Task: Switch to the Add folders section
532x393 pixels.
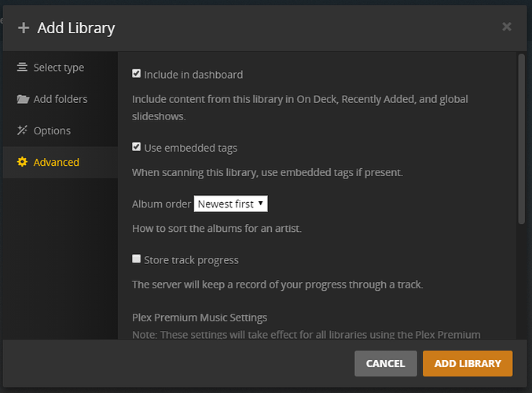Action: (61, 99)
